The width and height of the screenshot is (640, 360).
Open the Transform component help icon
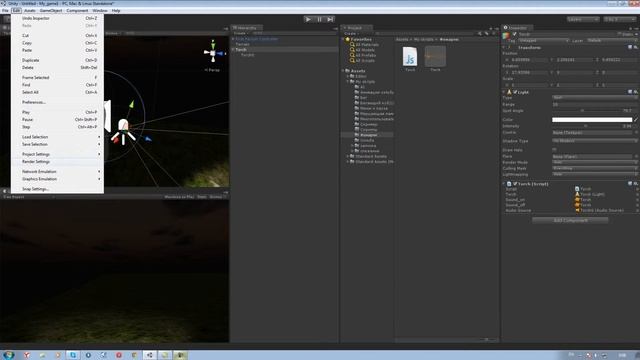pos(630,48)
